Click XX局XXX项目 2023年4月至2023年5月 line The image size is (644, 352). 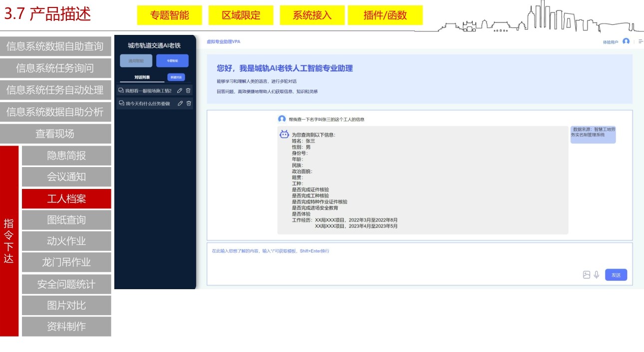tap(356, 226)
